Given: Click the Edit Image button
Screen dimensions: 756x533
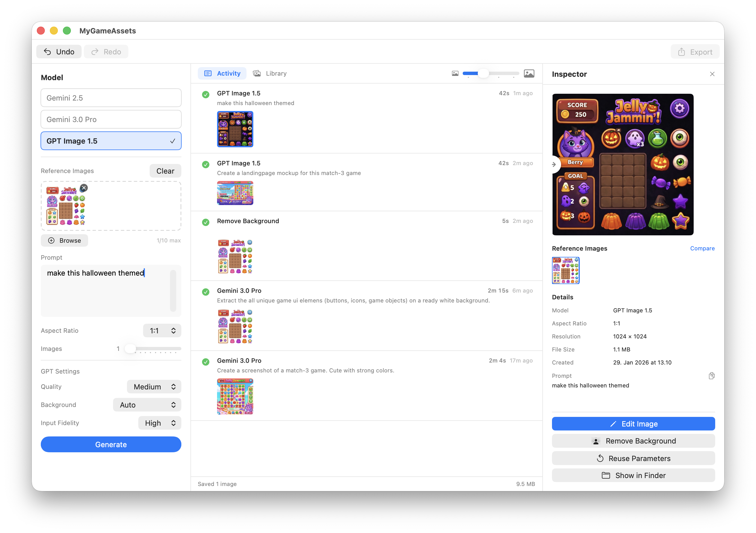Looking at the screenshot, I should [x=633, y=424].
